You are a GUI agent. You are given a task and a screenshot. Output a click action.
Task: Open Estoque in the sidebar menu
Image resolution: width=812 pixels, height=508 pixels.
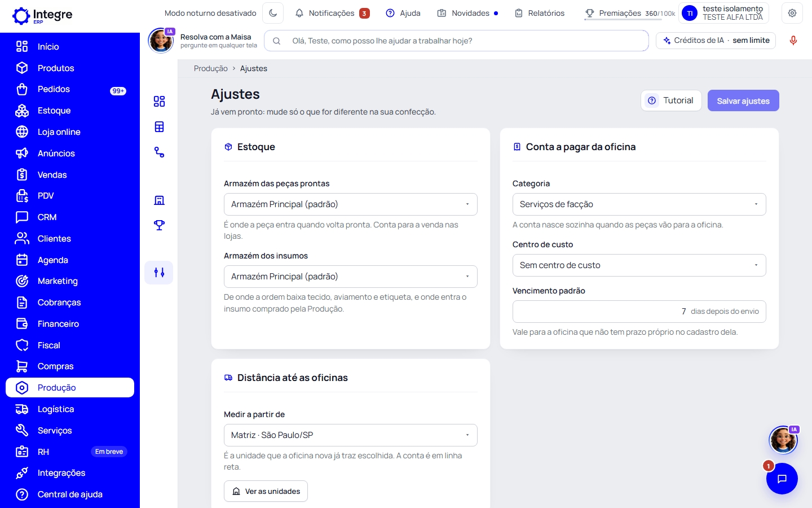[70, 111]
